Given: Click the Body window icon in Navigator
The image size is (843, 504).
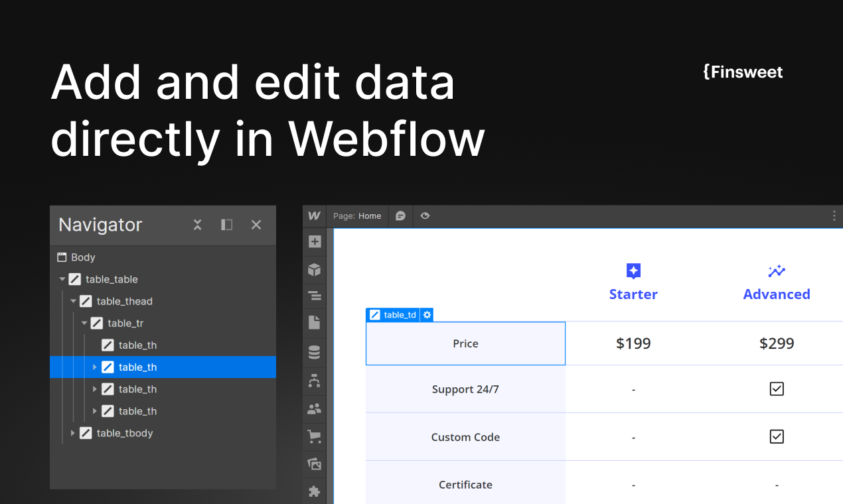Looking at the screenshot, I should click(62, 257).
